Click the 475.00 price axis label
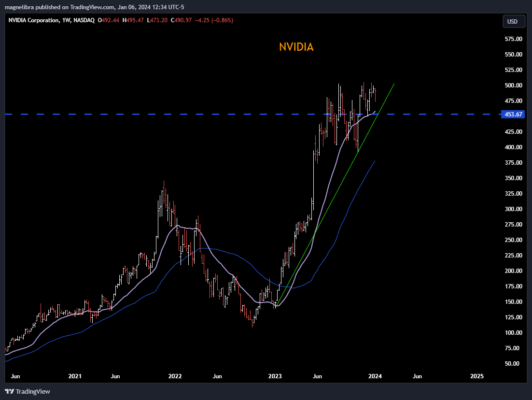532x400 pixels. tap(513, 101)
